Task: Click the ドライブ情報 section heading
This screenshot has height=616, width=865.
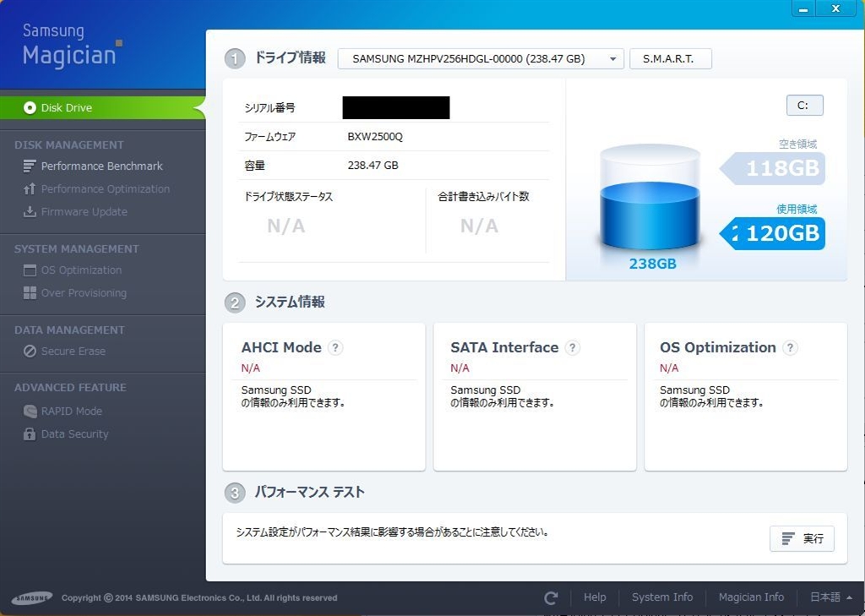Action: (x=291, y=58)
